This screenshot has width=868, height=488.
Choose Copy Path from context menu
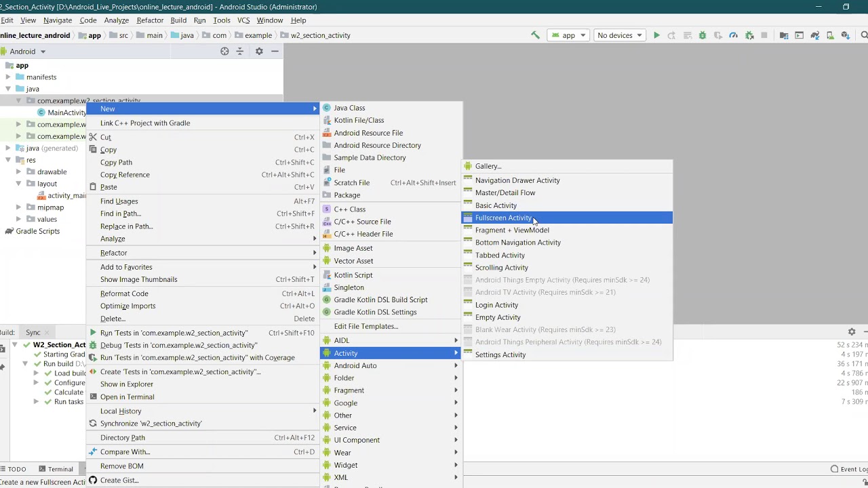pyautogui.click(x=203, y=162)
